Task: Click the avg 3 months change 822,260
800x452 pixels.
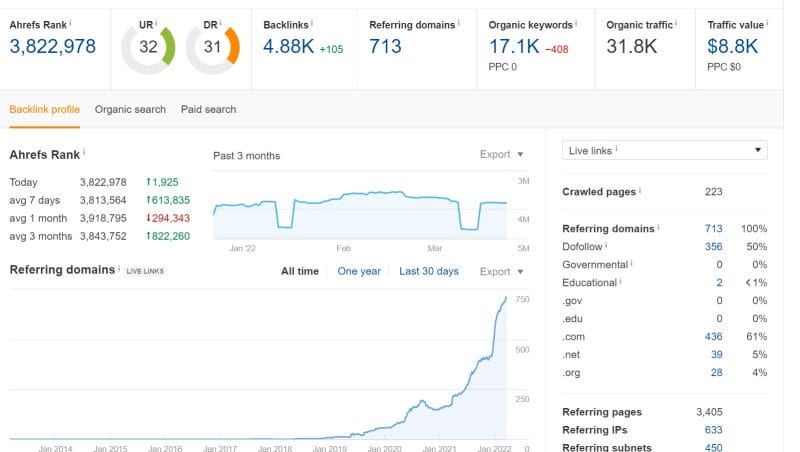Action: [x=168, y=236]
